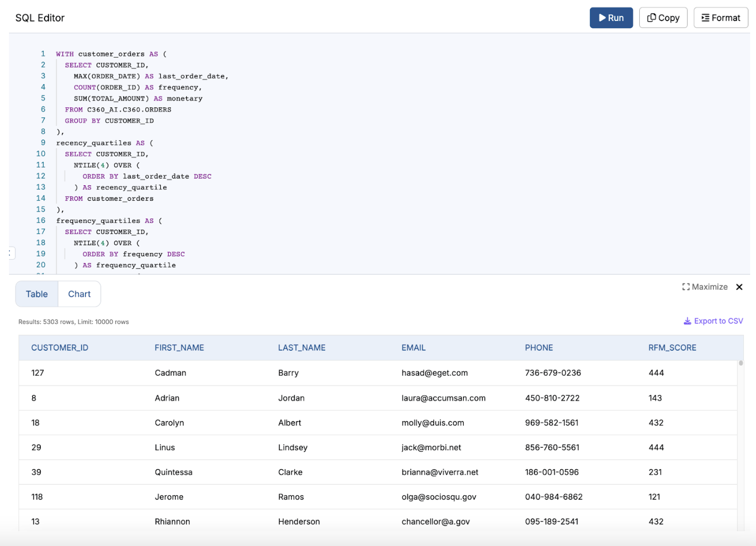
Task: Click RFM score 121
Action: click(x=654, y=497)
